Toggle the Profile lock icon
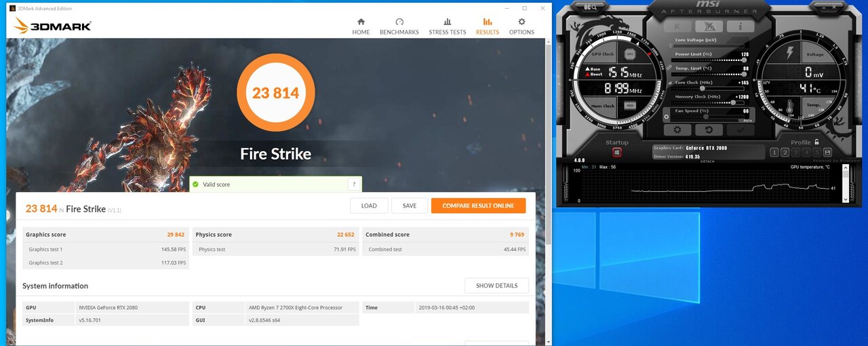The width and height of the screenshot is (868, 346). (x=817, y=142)
